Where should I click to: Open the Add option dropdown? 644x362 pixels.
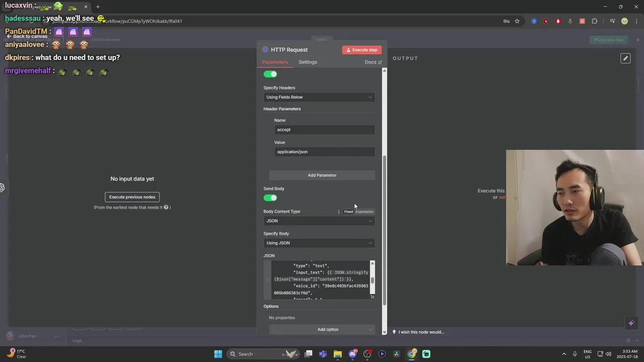click(x=322, y=329)
